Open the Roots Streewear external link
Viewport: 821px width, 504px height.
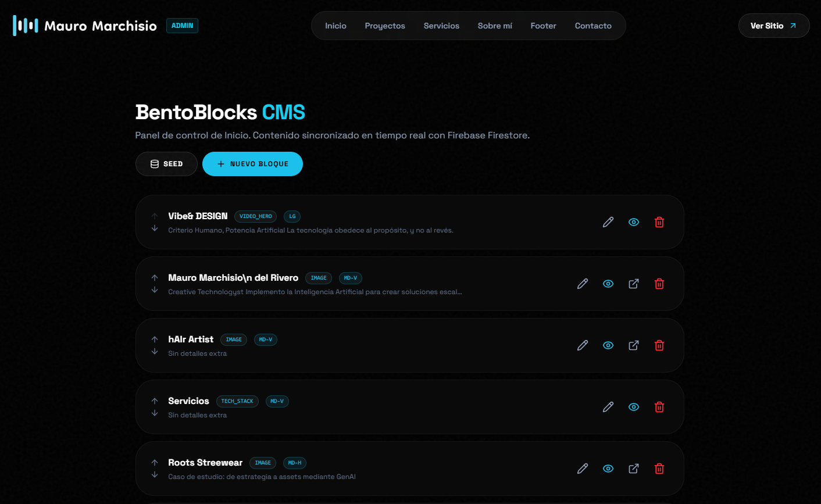tap(634, 469)
